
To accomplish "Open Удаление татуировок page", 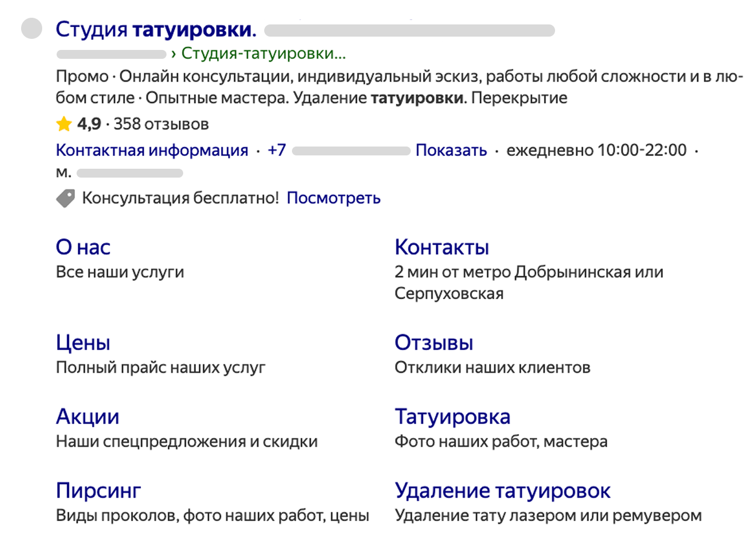I will coord(502,490).
